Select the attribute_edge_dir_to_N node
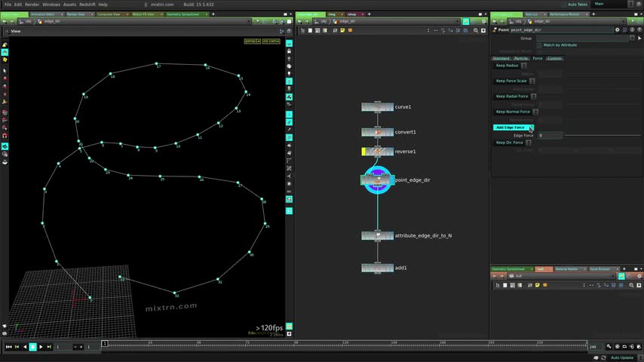This screenshot has height=362, width=644. (378, 235)
